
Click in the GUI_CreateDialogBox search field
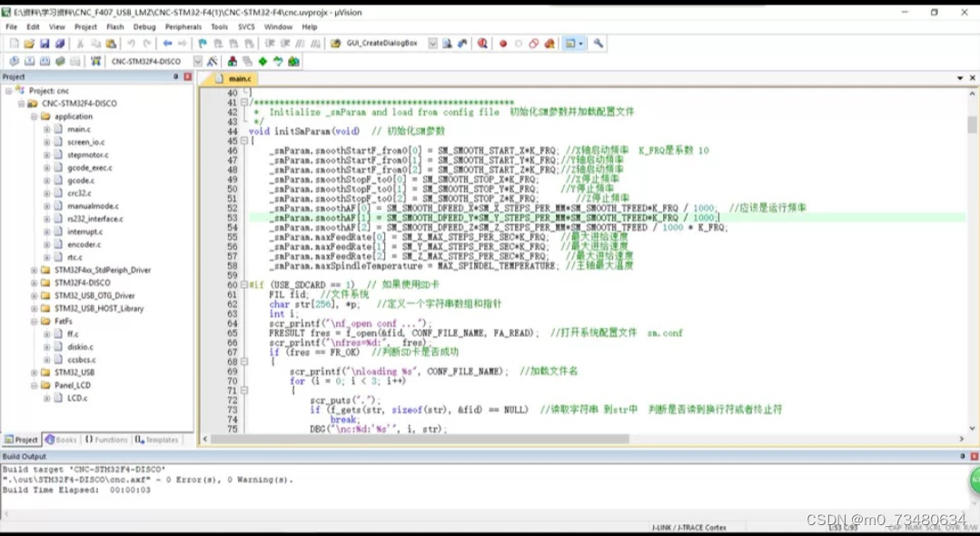pyautogui.click(x=386, y=44)
